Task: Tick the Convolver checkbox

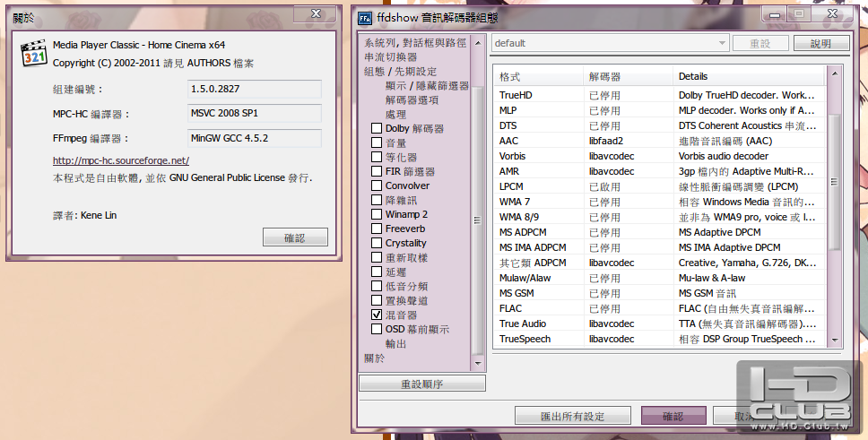Action: (377, 185)
